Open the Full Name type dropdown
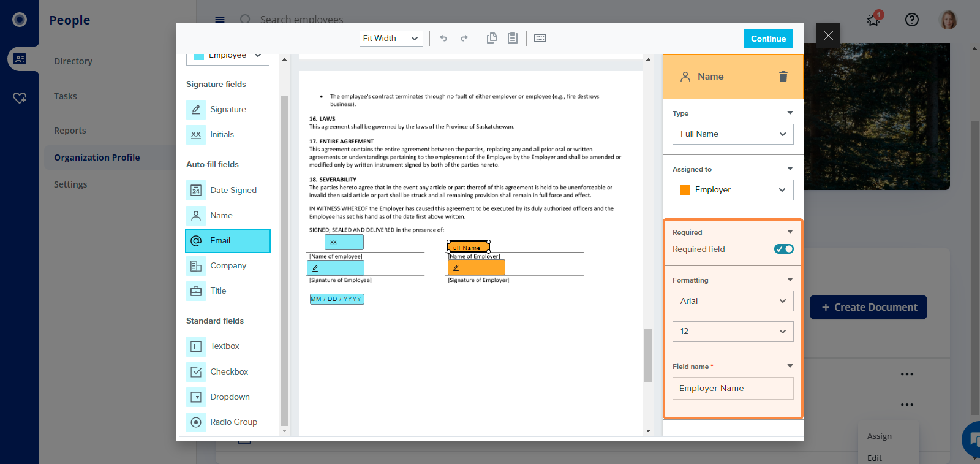Screen dimensions: 980x464 point(733,134)
